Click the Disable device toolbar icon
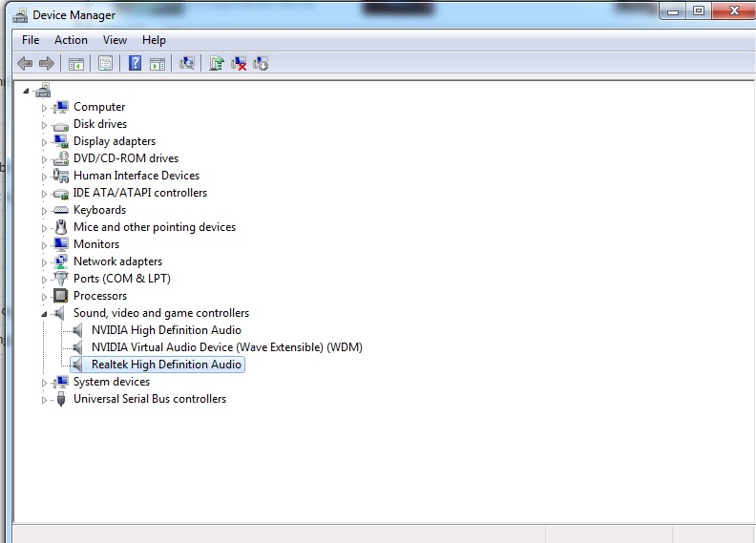 (x=261, y=63)
